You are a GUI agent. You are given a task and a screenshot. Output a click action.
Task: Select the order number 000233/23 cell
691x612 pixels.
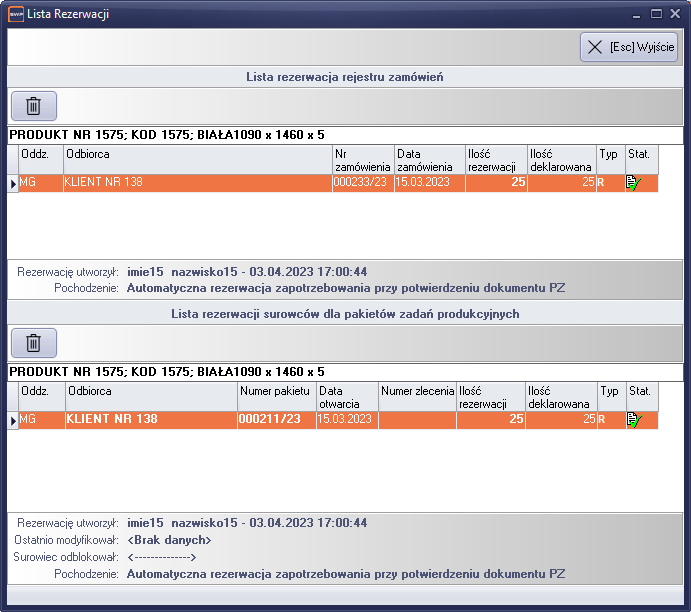362,183
